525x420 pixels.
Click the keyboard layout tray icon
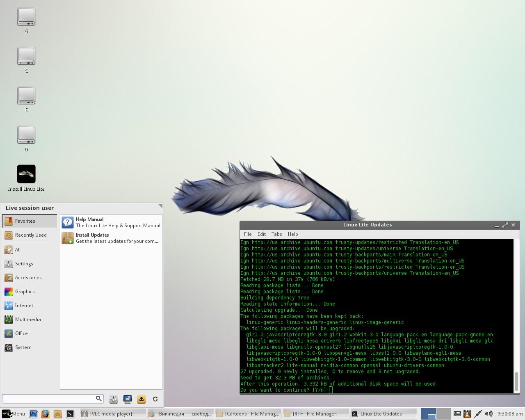(x=457, y=414)
